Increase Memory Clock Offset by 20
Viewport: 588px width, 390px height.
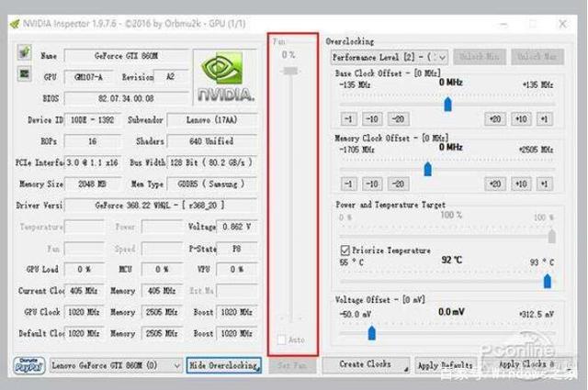(495, 184)
